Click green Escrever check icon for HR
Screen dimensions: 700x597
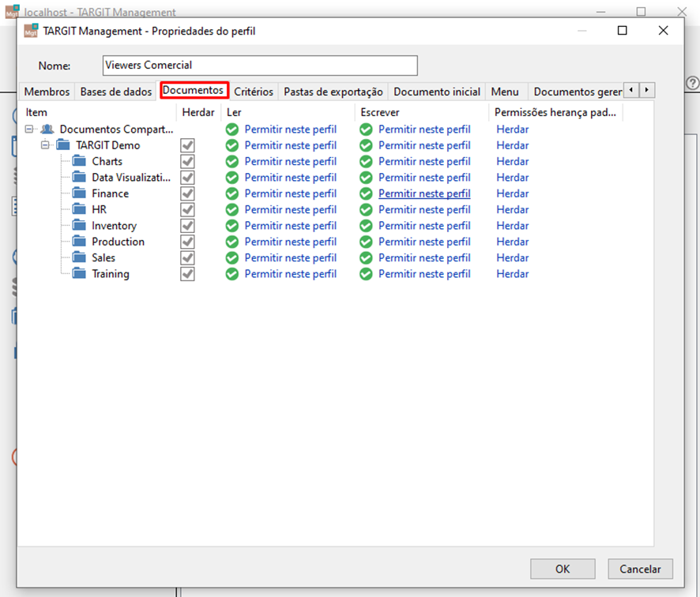[366, 210]
